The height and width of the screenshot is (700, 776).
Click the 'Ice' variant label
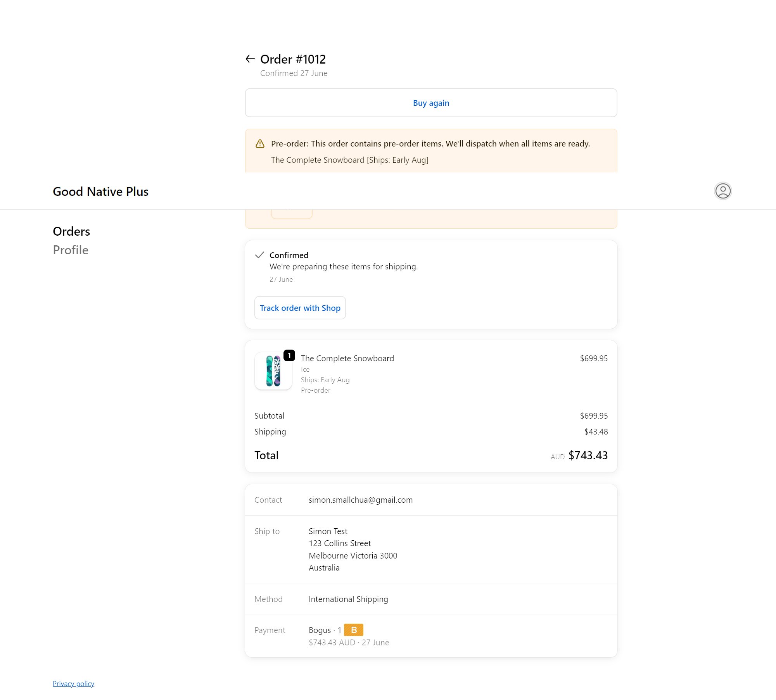[x=305, y=369]
